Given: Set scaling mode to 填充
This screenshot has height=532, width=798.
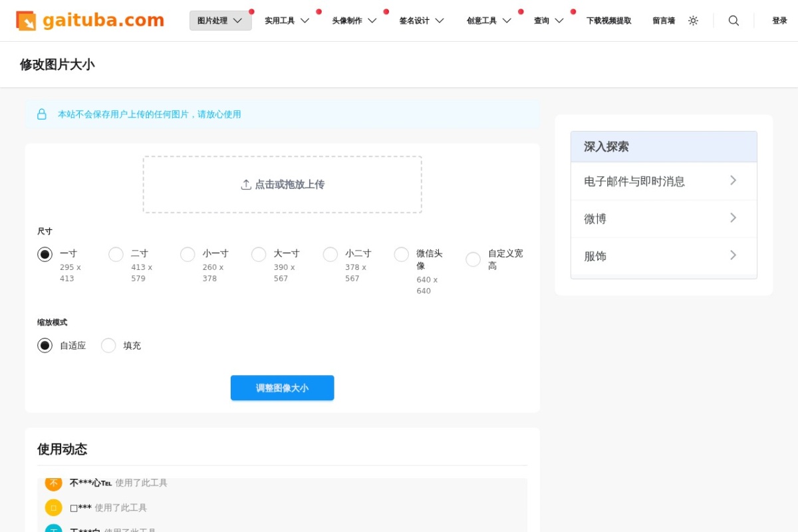Looking at the screenshot, I should (108, 345).
